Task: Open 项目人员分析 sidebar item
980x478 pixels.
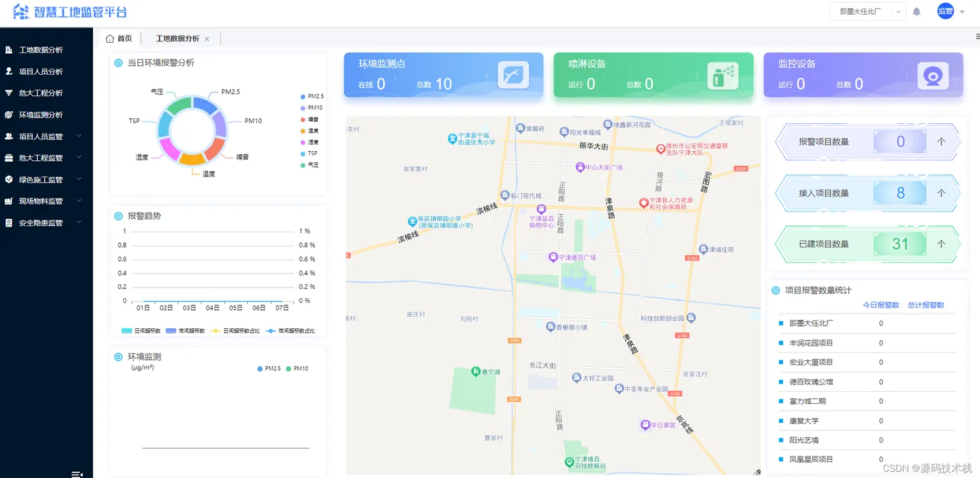Action: (x=41, y=71)
